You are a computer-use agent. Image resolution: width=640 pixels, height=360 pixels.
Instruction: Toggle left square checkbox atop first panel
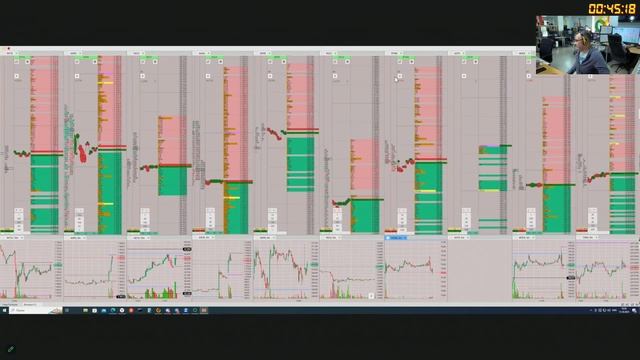pyautogui.click(x=17, y=62)
